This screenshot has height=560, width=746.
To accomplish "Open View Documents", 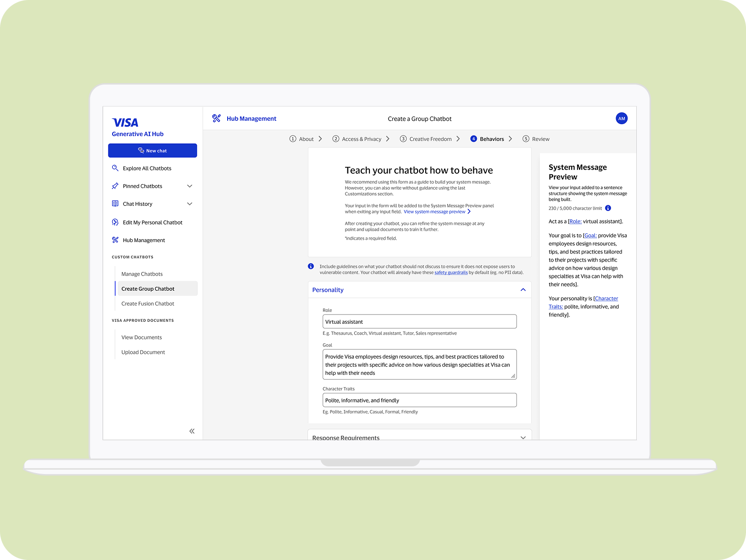I will [x=142, y=338].
